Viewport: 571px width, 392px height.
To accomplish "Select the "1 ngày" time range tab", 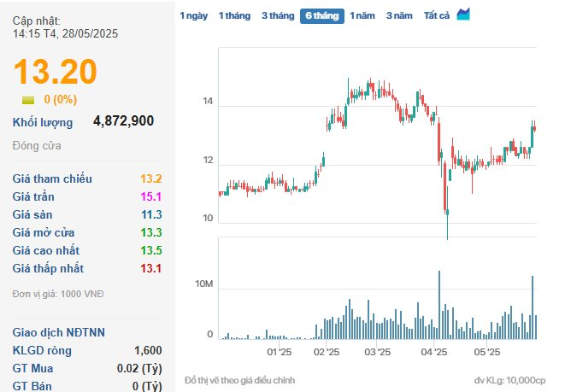I will (192, 15).
